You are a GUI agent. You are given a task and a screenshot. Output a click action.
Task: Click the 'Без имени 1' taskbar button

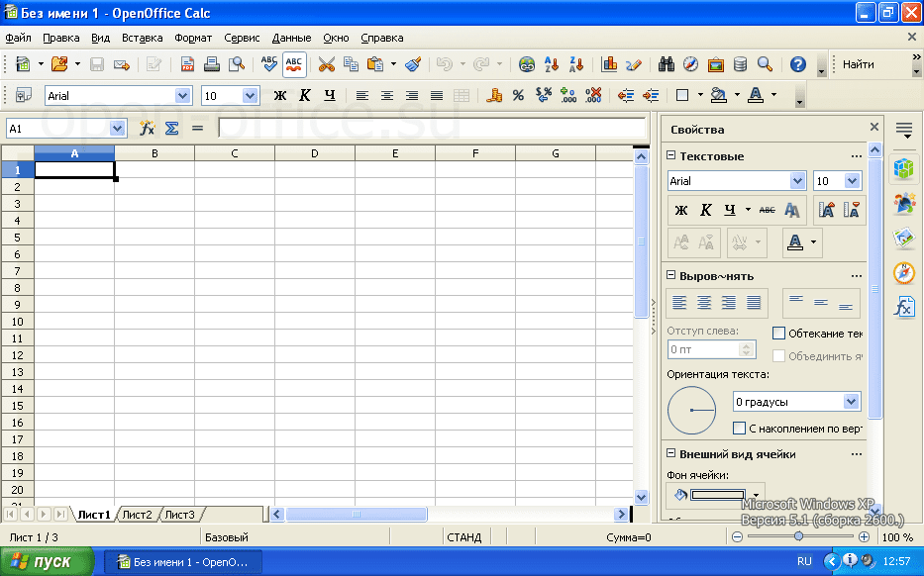(x=182, y=562)
